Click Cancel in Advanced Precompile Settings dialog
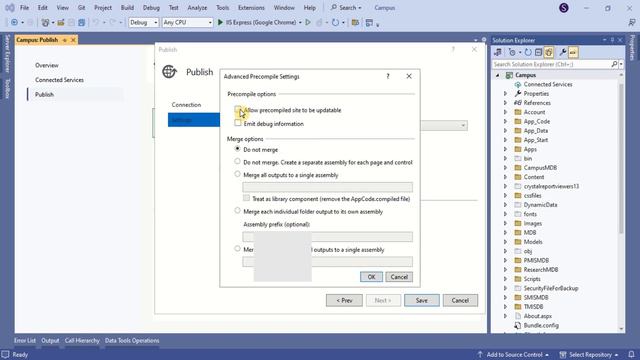The image size is (640, 360). pos(399,277)
